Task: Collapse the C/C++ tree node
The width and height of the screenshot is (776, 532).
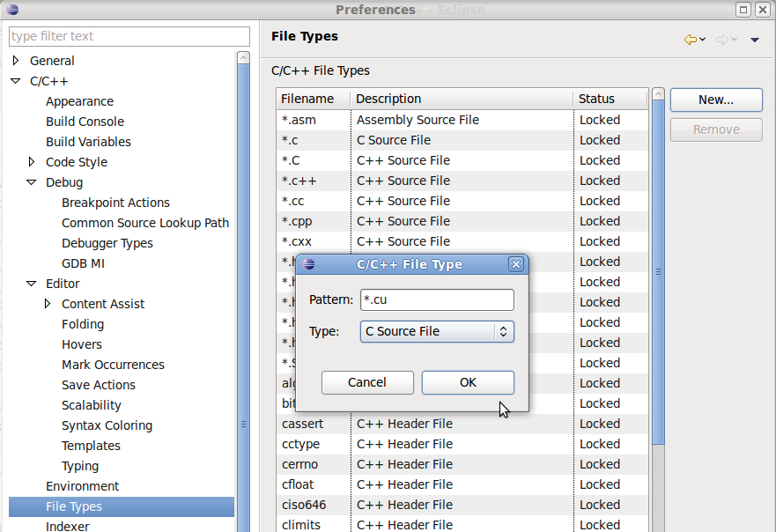Action: [x=15, y=80]
